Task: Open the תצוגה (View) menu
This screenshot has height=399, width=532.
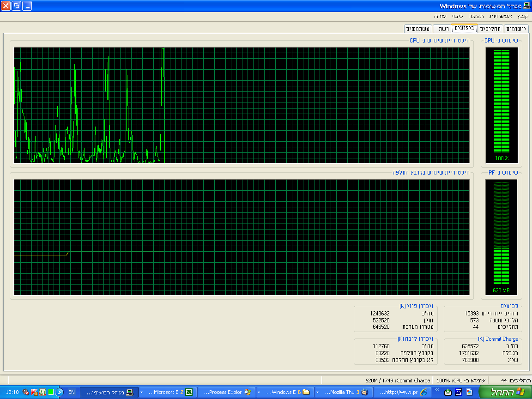Action: (476, 16)
